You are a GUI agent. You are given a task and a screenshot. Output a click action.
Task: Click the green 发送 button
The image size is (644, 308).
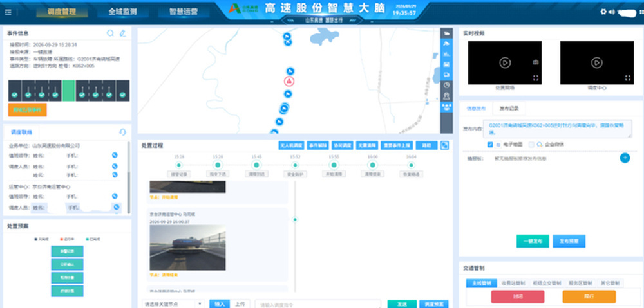coord(402,304)
